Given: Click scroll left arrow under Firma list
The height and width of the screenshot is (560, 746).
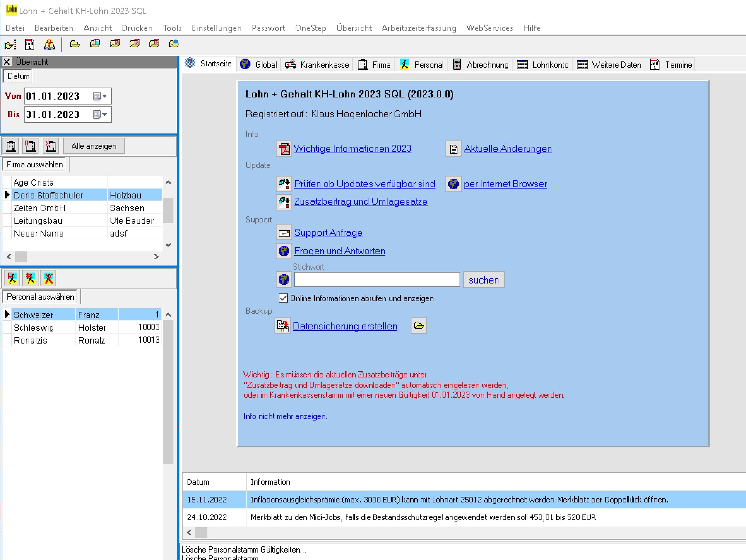Looking at the screenshot, I should pos(9,257).
